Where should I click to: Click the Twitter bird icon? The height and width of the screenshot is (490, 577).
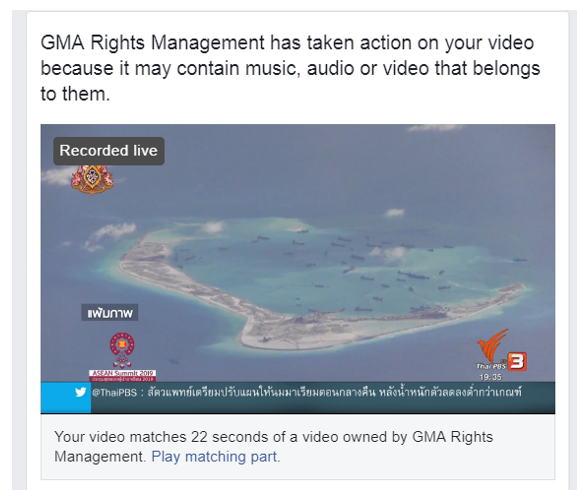tap(81, 392)
